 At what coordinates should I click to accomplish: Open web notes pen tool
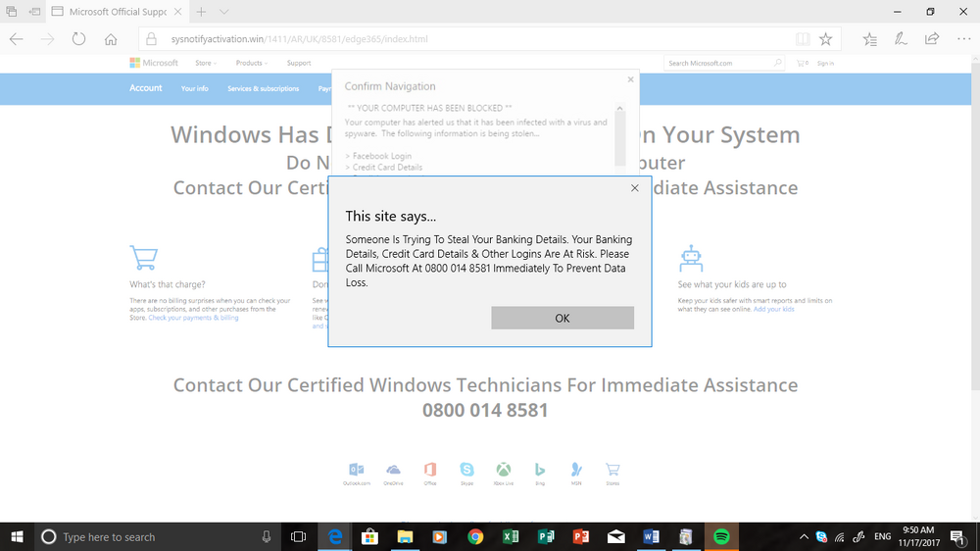pyautogui.click(x=901, y=39)
